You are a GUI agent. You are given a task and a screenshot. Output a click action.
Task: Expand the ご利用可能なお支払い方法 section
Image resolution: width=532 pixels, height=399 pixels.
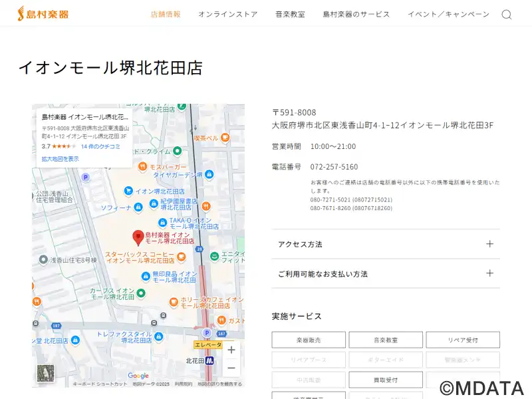[x=386, y=273]
